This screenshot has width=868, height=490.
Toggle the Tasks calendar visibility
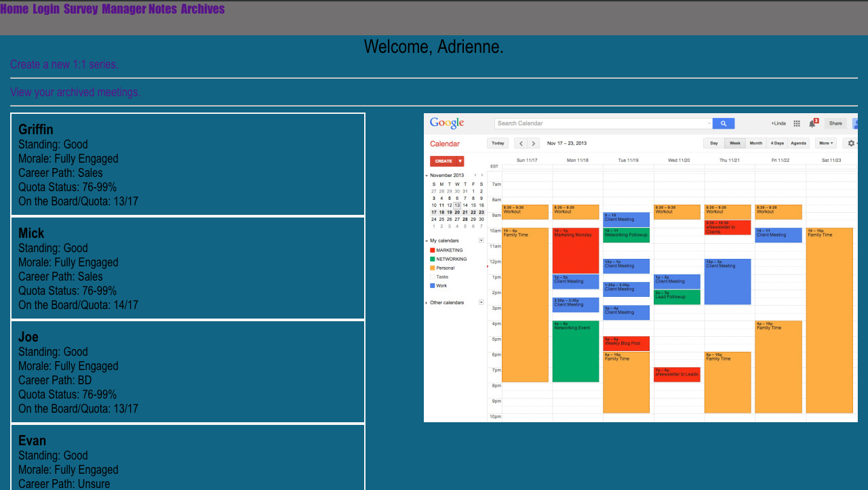tap(443, 277)
